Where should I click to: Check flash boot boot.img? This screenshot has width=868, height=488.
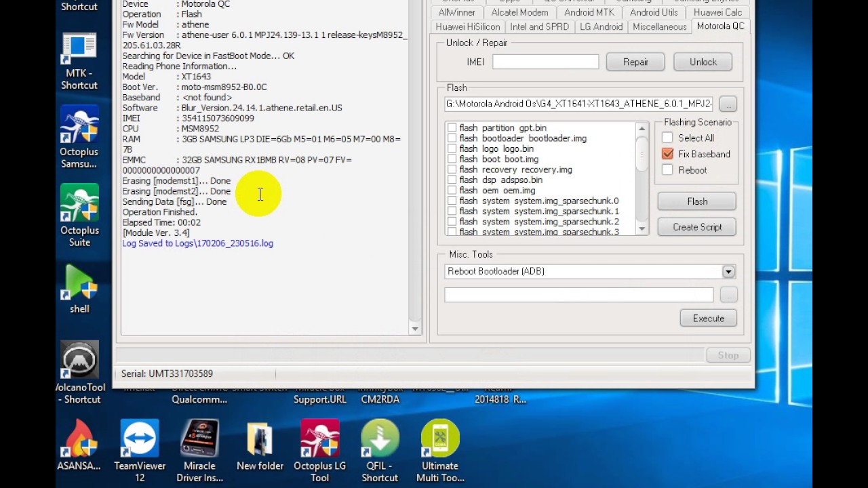tap(452, 159)
